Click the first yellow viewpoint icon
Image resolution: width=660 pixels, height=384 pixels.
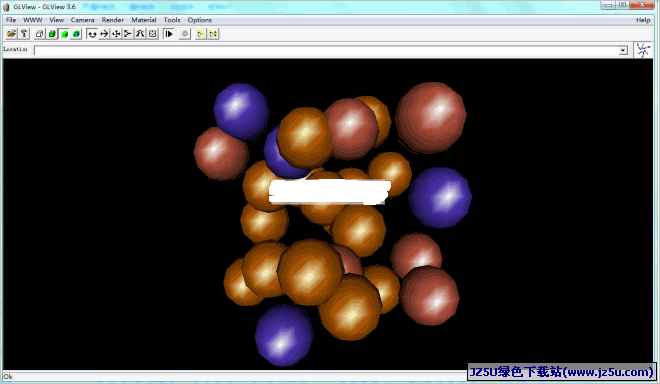[201, 34]
